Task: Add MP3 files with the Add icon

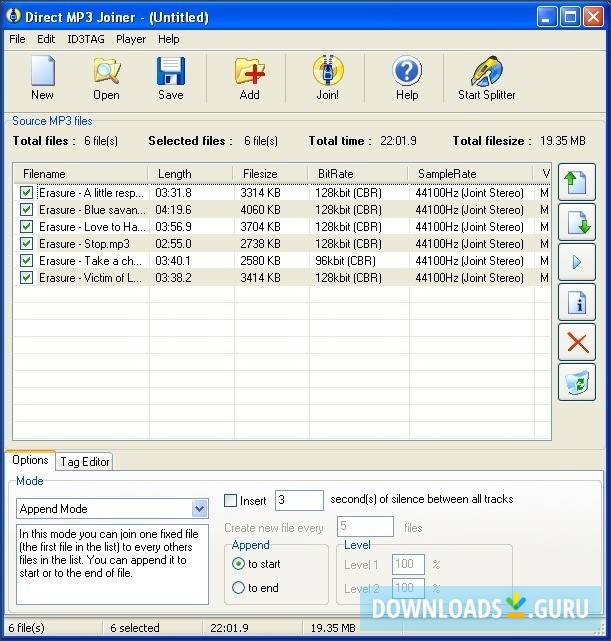Action: 249,78
